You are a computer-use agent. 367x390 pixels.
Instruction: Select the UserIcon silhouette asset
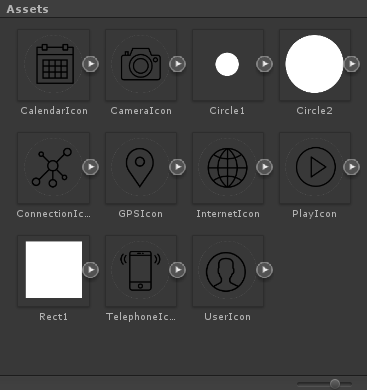click(228, 271)
